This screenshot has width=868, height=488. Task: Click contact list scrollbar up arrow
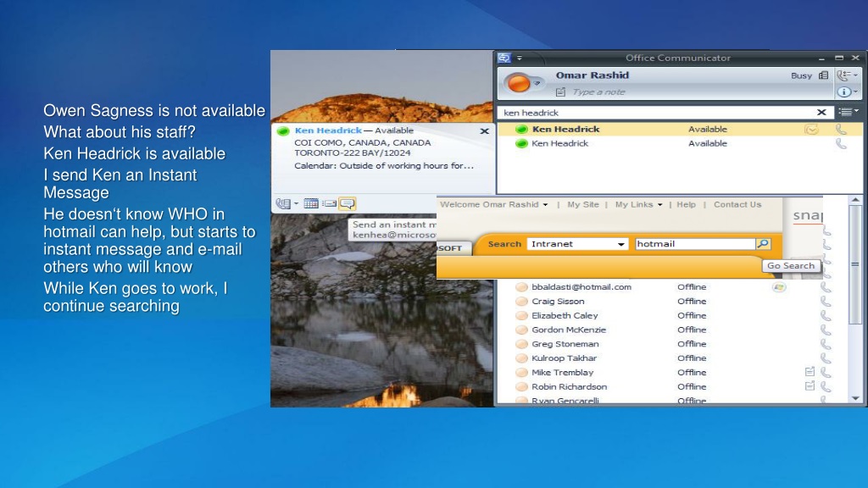pos(855,200)
